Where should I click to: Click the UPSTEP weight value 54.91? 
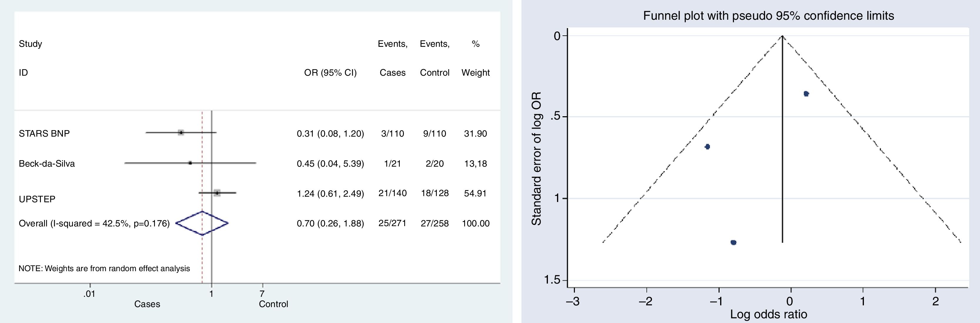click(x=475, y=193)
